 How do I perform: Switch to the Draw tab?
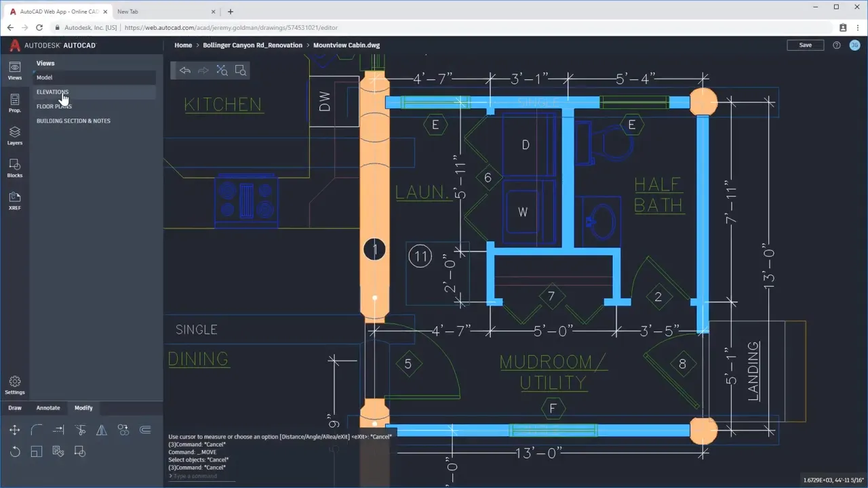tap(14, 408)
